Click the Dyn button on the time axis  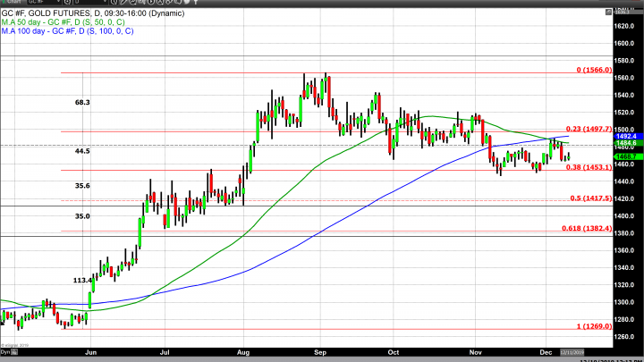coord(6,354)
